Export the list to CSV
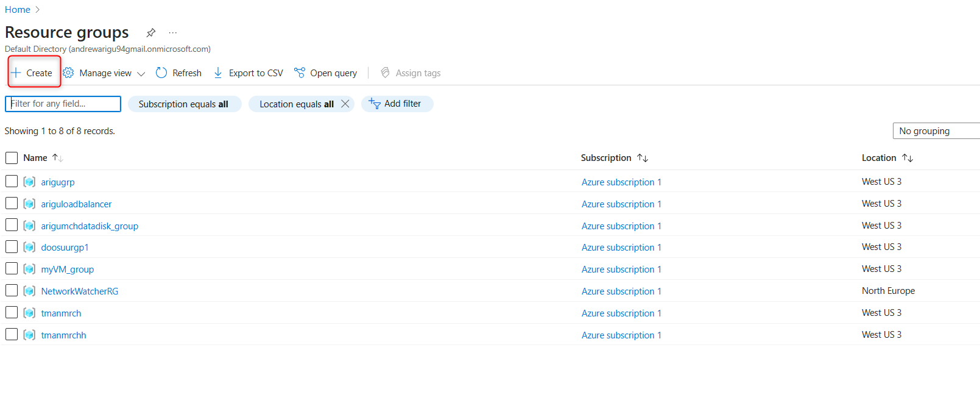The height and width of the screenshot is (400, 980). click(248, 73)
